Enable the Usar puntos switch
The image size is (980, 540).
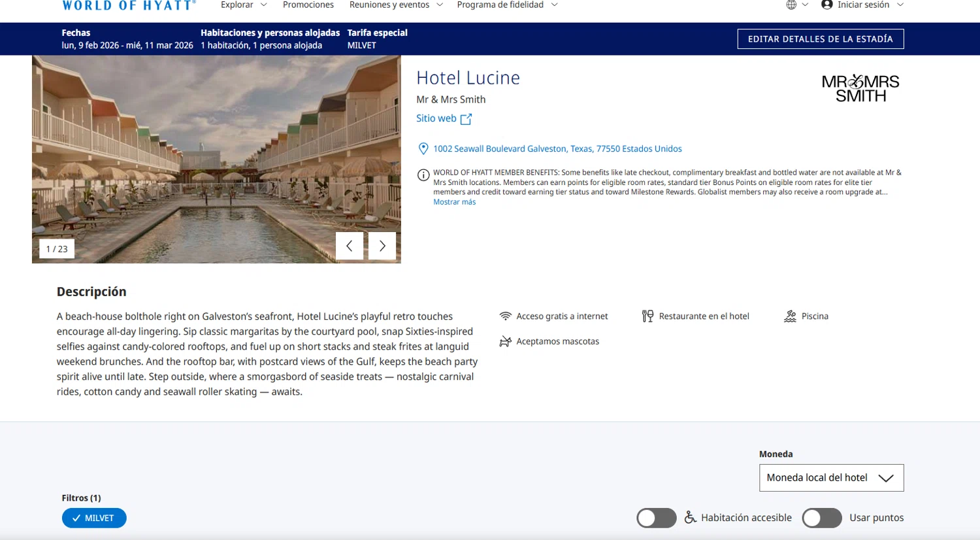click(x=822, y=518)
